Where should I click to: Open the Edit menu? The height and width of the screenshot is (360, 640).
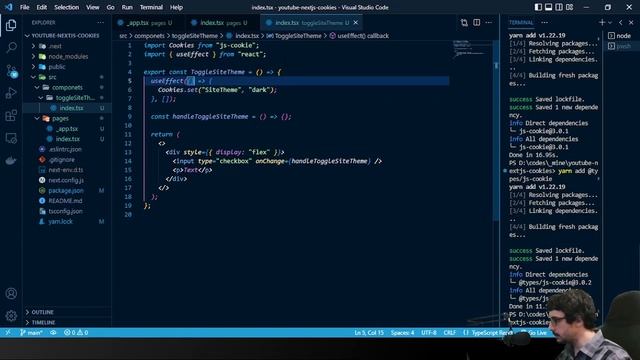(41, 7)
